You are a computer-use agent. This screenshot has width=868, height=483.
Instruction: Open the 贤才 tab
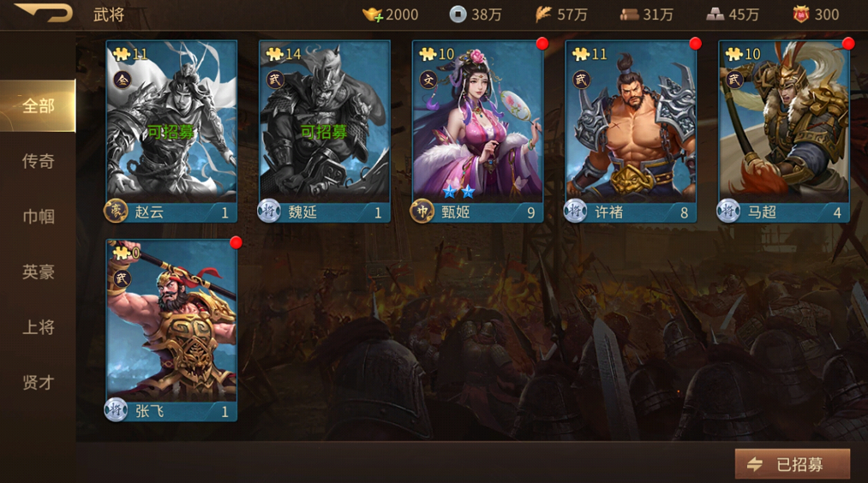click(38, 382)
